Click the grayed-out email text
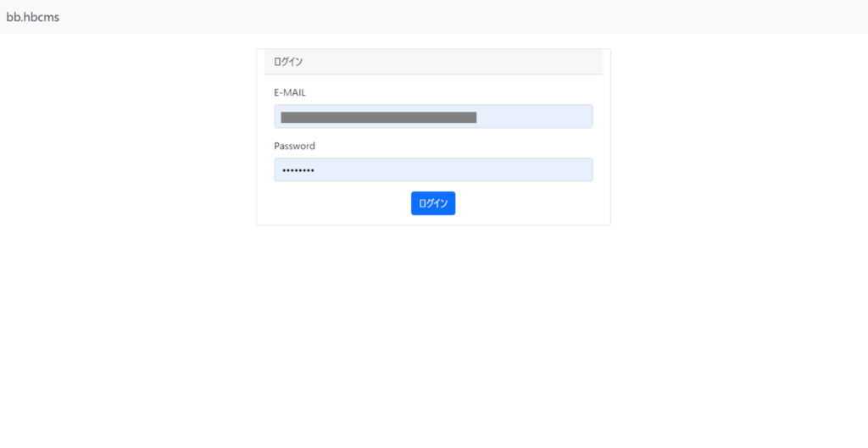Screen dimensions: 868x448 tap(378, 117)
